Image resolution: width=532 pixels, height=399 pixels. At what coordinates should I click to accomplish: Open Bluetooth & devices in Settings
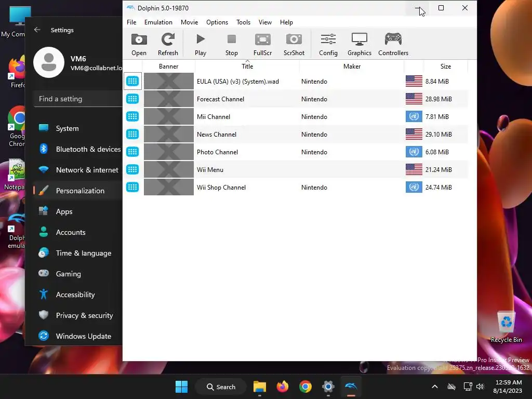(78, 149)
